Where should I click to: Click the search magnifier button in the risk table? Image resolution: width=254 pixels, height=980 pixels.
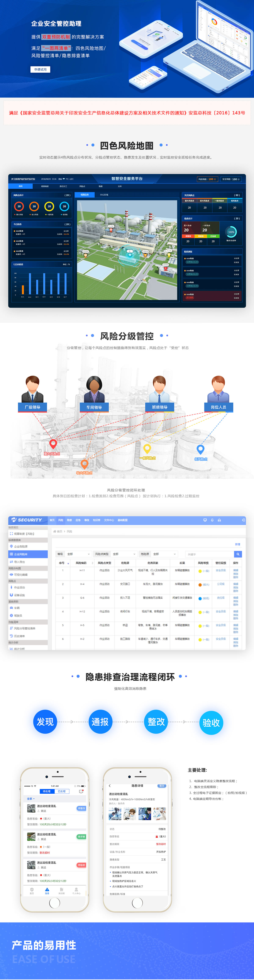238,554
